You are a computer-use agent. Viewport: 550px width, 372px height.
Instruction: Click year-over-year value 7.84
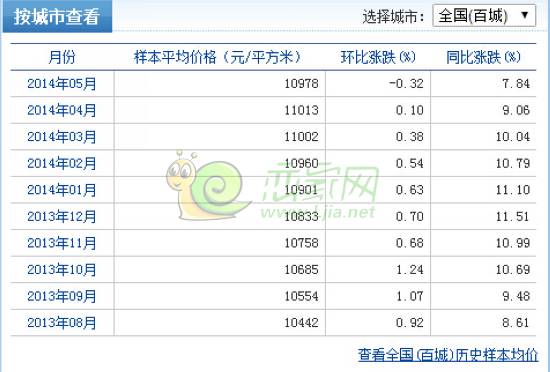(x=516, y=84)
